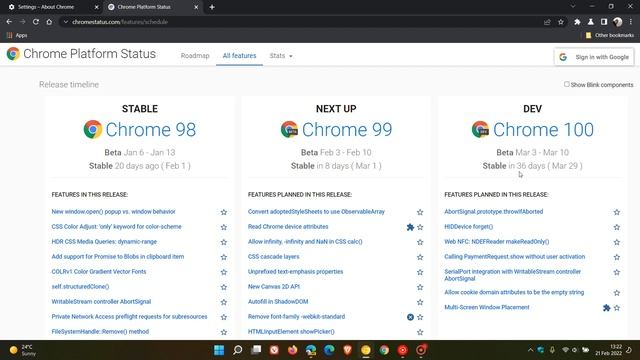The height and width of the screenshot is (360, 640).
Task: Open the Stats dropdown menu
Action: [x=281, y=56]
